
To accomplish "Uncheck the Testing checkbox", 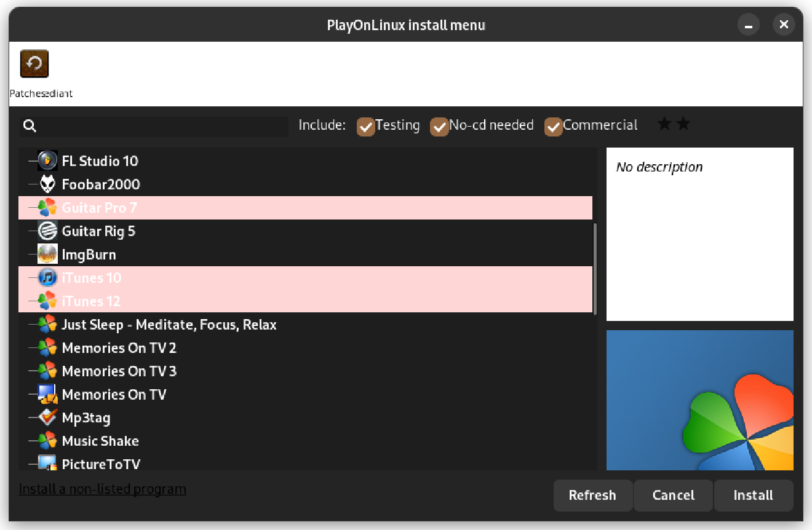I will click(x=366, y=127).
